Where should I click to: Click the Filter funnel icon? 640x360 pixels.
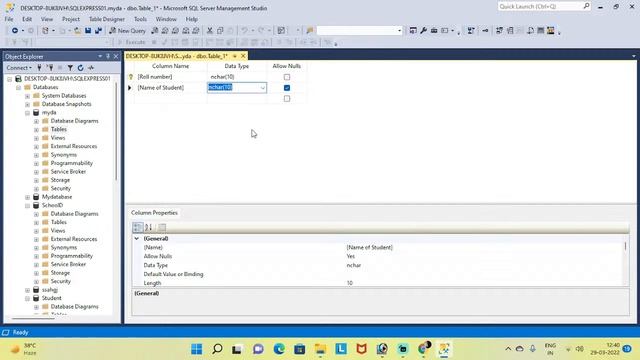[x=70, y=68]
